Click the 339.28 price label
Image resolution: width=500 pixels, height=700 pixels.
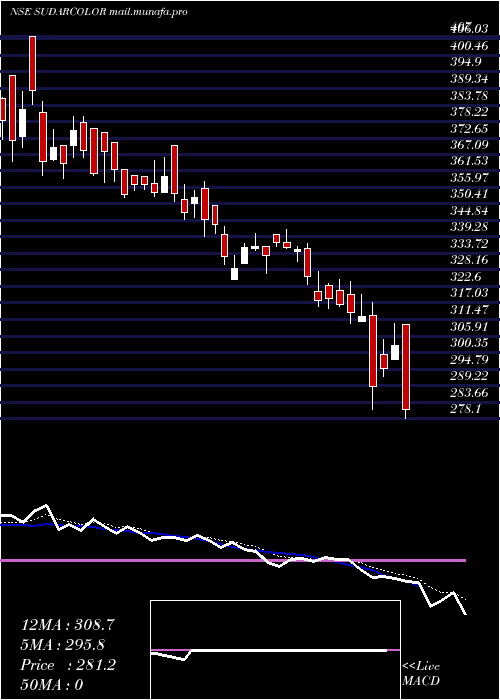[x=470, y=227]
